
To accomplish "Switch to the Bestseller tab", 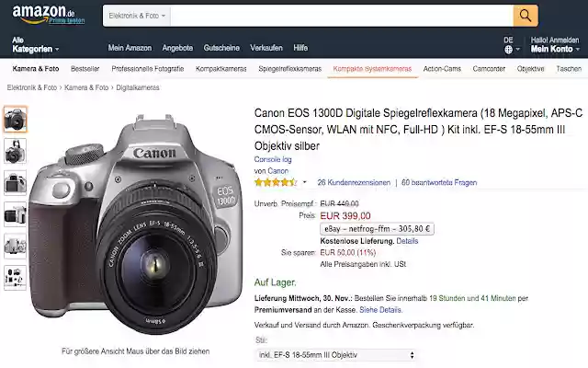I will [x=85, y=69].
